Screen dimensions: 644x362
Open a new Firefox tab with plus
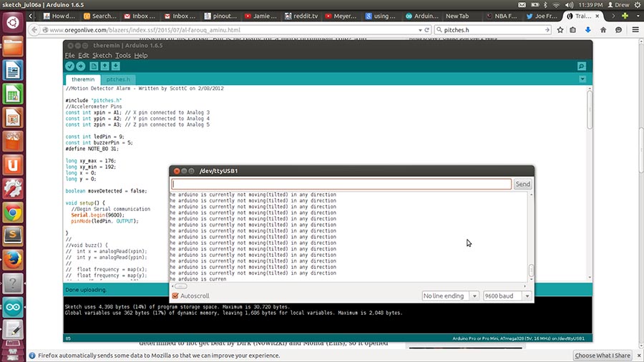tap(625, 16)
